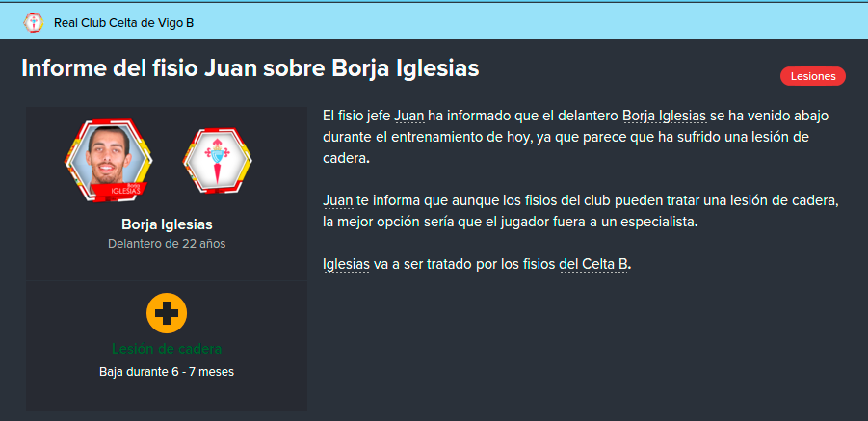Select the red Lesiones tag

point(813,76)
